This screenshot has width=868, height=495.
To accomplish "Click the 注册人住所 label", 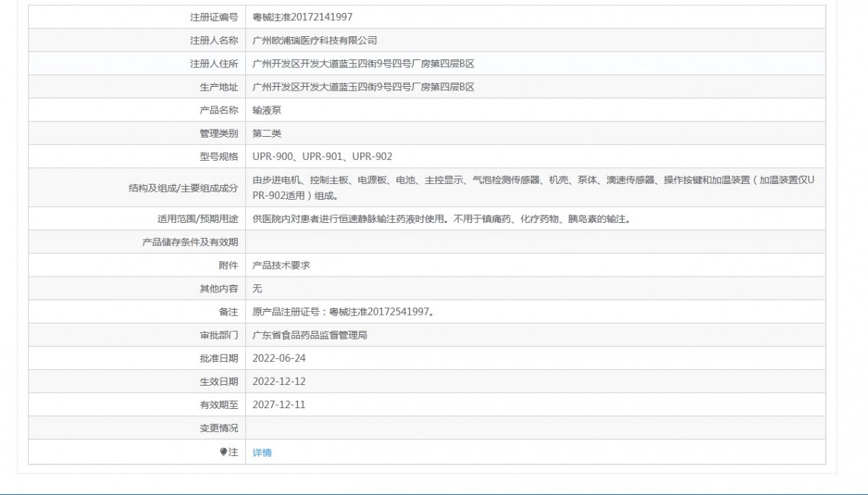I will coord(214,64).
